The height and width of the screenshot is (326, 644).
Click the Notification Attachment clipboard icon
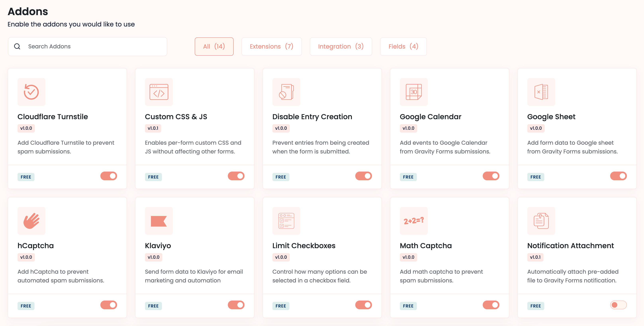pyautogui.click(x=541, y=221)
